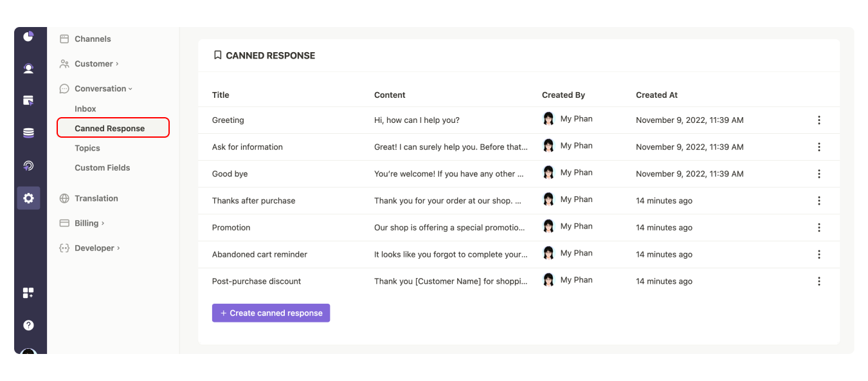The width and height of the screenshot is (868, 381).
Task: Select the highlighted Settings gear icon
Action: pos(29,198)
